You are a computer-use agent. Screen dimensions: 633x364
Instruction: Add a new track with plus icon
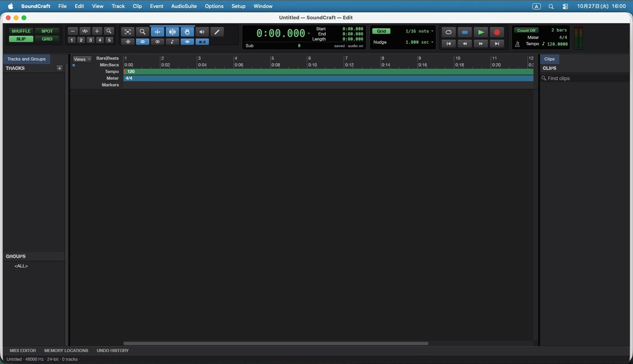[59, 68]
